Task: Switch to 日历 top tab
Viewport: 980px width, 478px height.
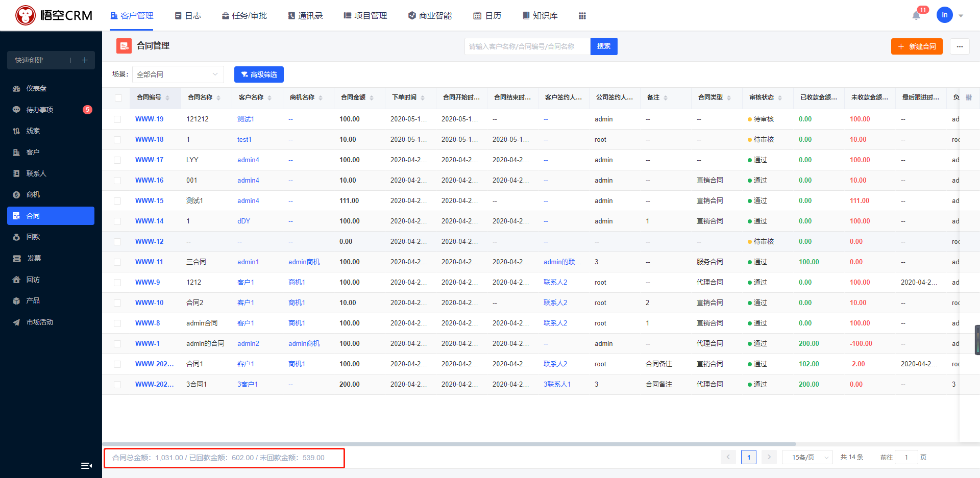Action: click(x=487, y=16)
